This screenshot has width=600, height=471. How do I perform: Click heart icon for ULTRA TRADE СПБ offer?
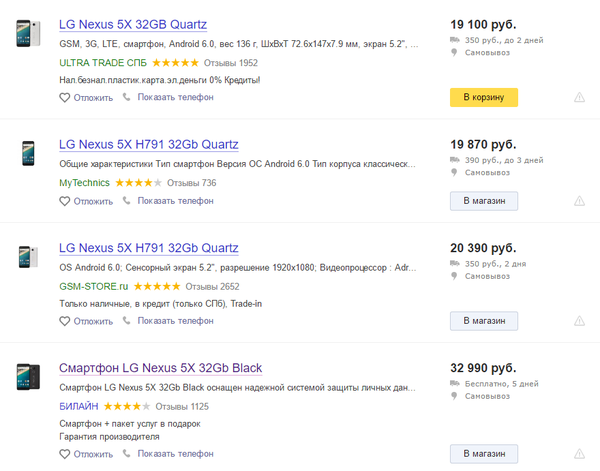pos(64,98)
